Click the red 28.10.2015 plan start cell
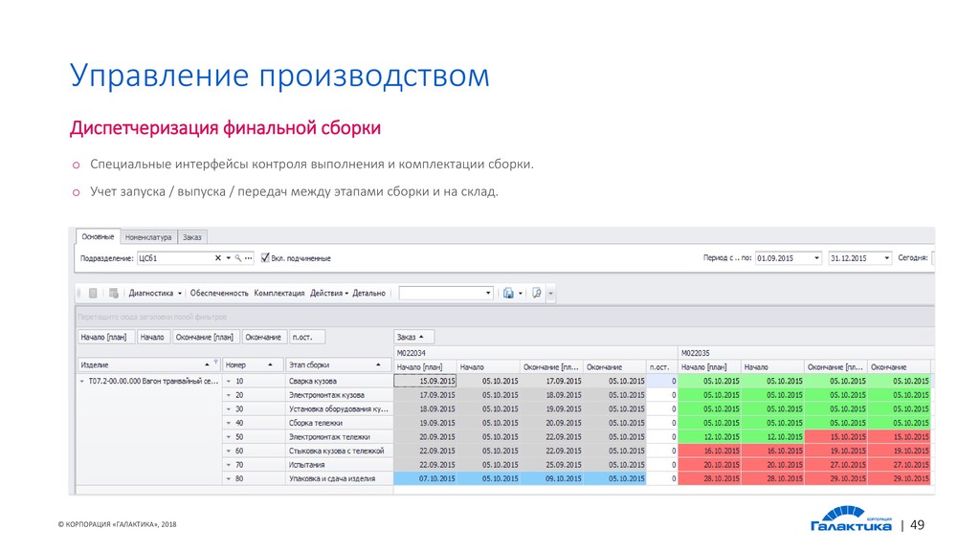 (x=710, y=479)
